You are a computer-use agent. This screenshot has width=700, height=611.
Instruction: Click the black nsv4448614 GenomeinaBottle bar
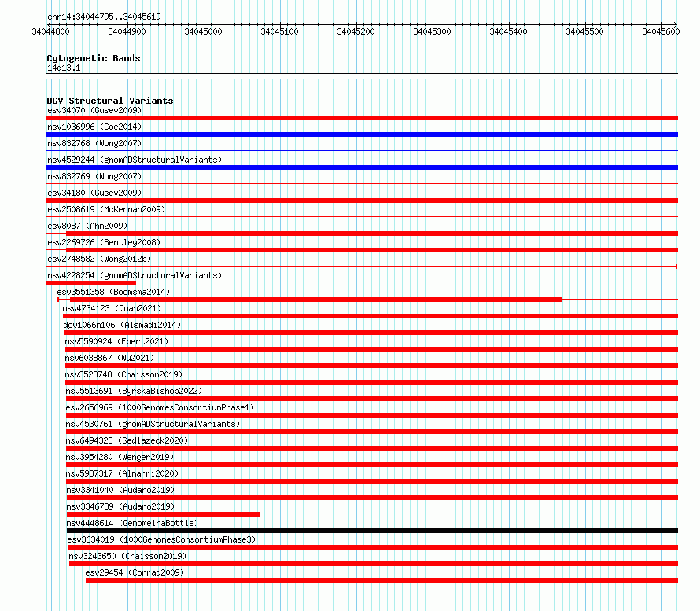coord(372,531)
